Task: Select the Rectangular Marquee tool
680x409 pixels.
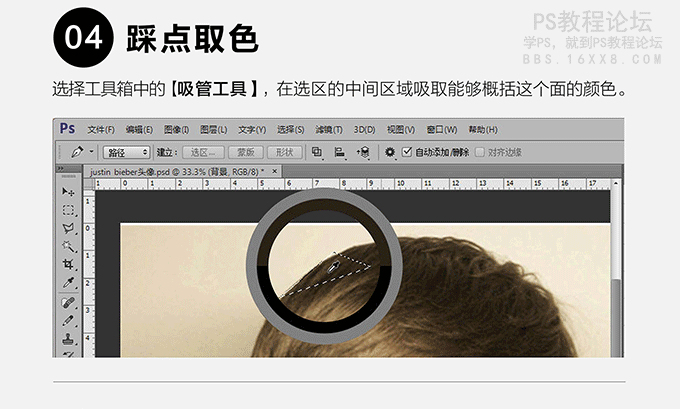Action: tap(68, 210)
